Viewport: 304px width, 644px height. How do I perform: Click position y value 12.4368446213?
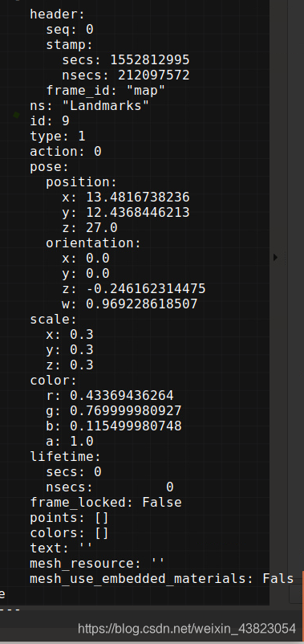pos(138,212)
